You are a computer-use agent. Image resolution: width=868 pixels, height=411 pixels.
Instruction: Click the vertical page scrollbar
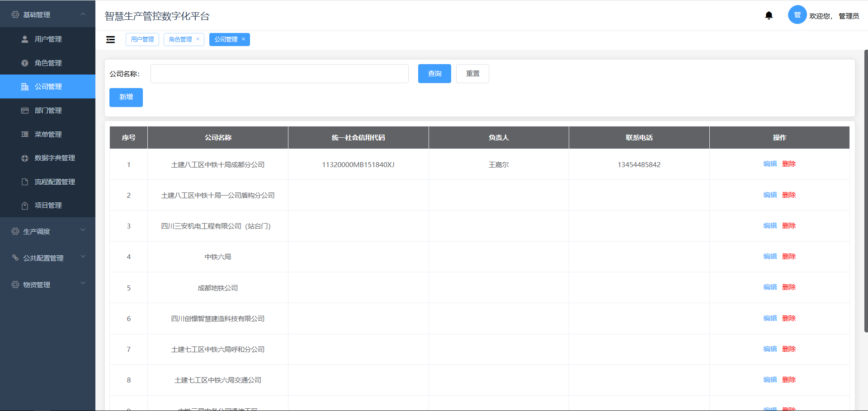coord(866,191)
